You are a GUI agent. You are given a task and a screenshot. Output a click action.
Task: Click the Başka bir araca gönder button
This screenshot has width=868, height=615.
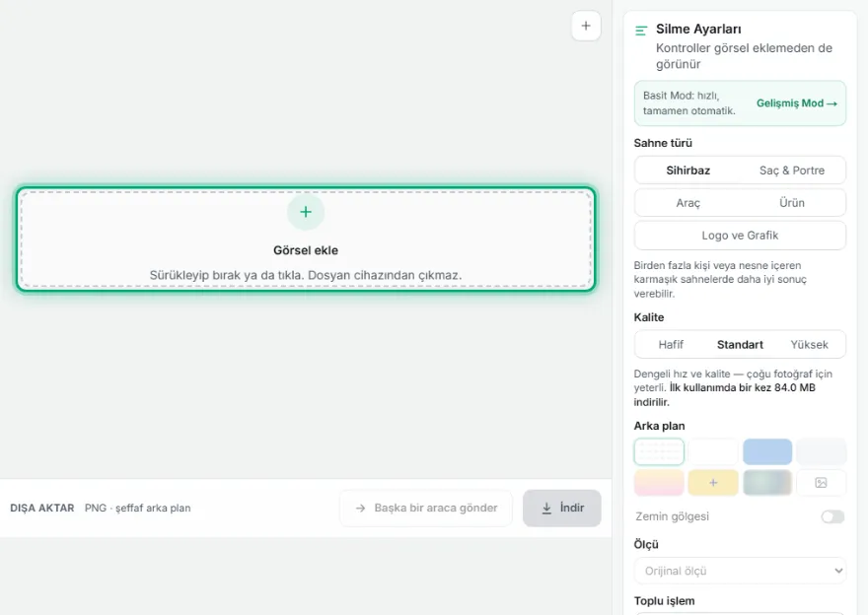coord(426,508)
